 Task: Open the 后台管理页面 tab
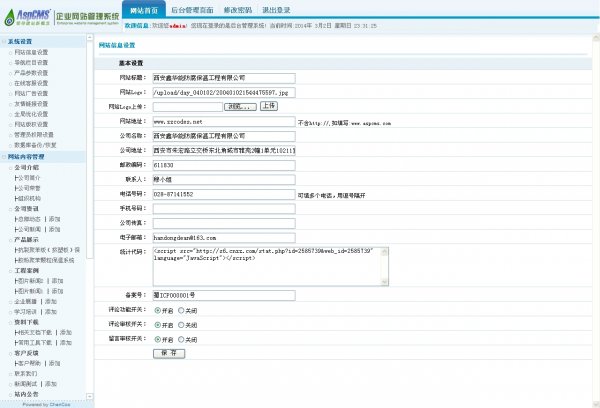192,10
